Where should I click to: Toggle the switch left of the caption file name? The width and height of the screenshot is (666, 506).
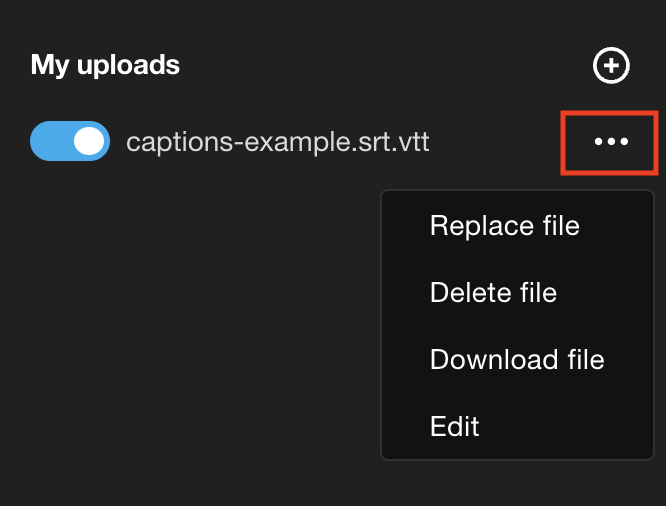[70, 142]
